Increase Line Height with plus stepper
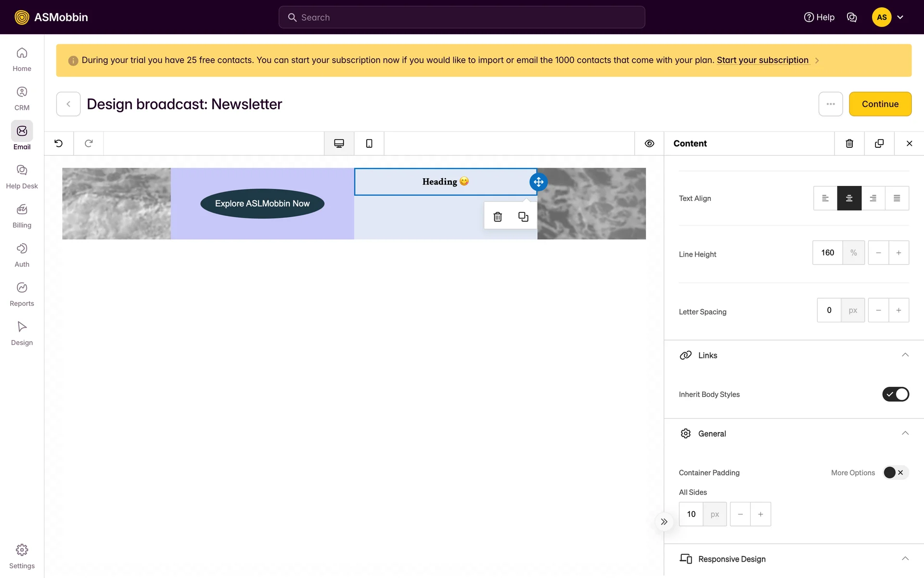This screenshot has height=578, width=924. tap(898, 253)
